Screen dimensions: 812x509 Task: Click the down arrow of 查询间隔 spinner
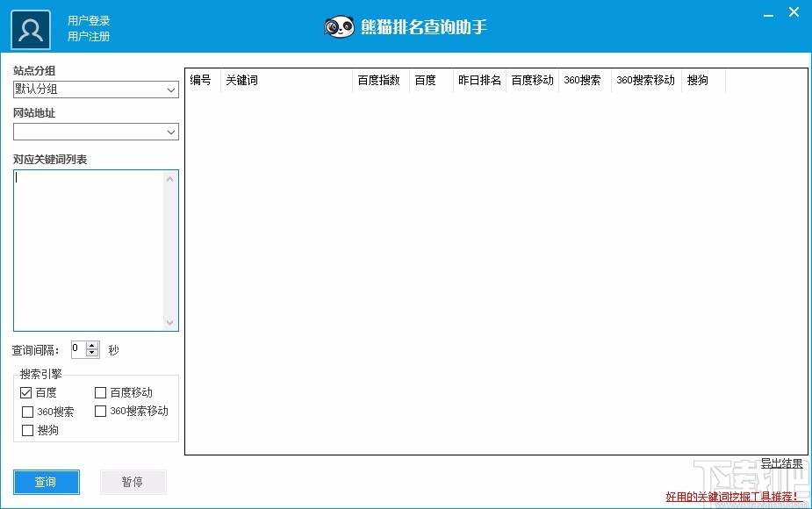[91, 352]
